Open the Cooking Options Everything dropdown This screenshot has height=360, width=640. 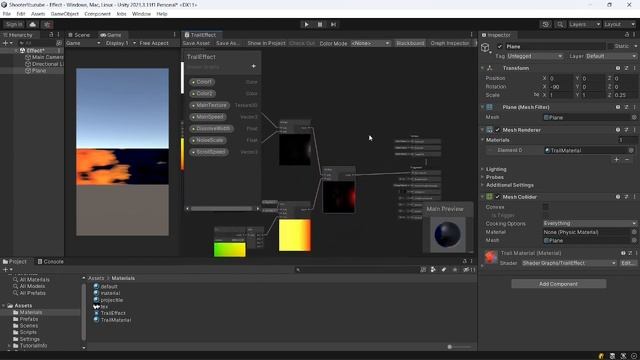590,223
